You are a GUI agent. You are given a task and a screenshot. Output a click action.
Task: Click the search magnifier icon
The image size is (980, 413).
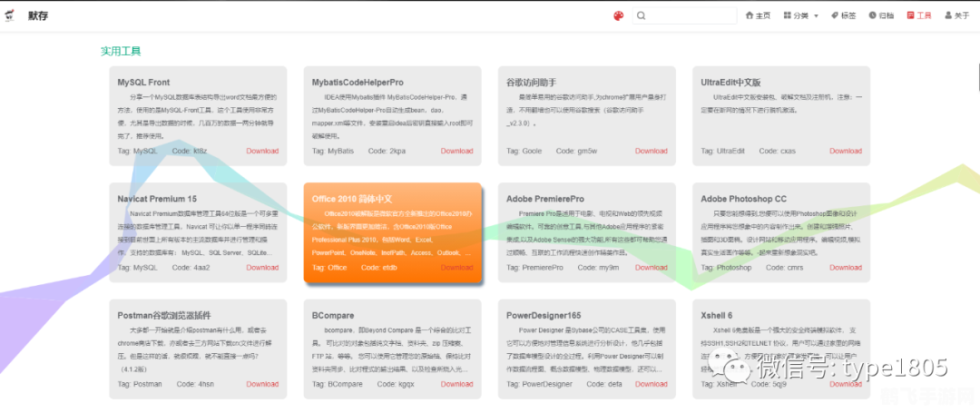click(642, 15)
